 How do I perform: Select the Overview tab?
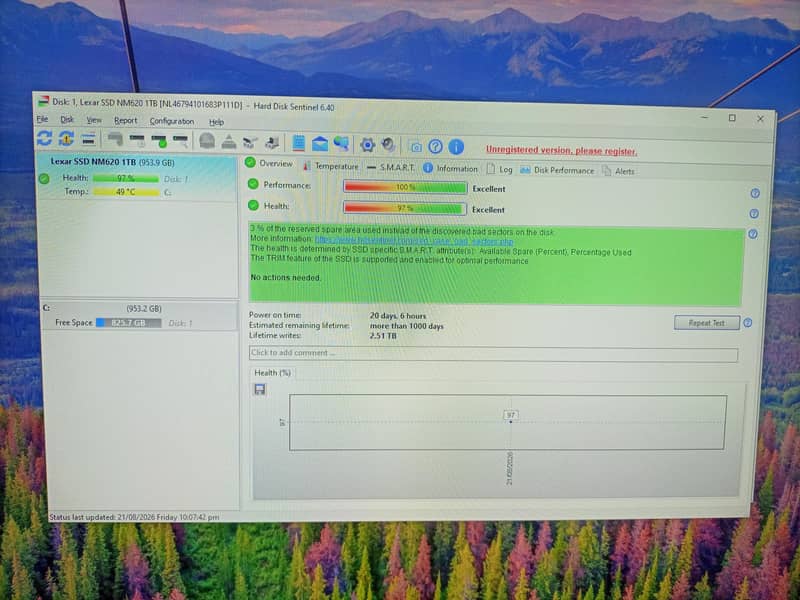269,163
